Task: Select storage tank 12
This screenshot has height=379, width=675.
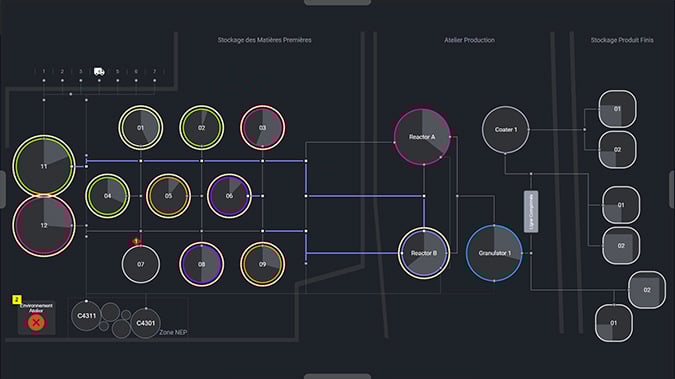Action: (x=43, y=226)
